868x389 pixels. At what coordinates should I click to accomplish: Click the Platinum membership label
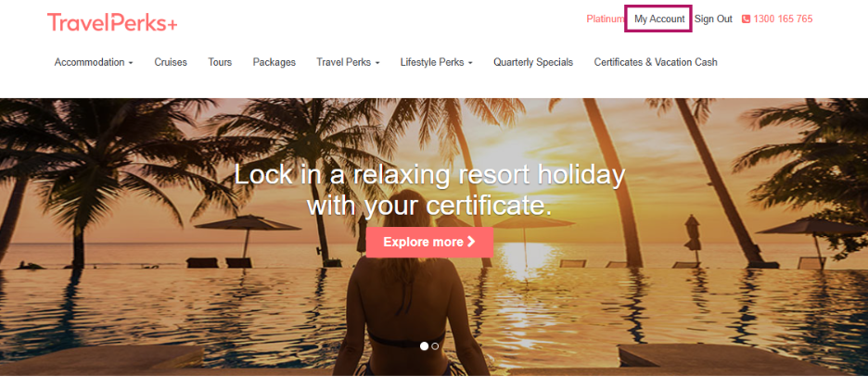coord(605,19)
